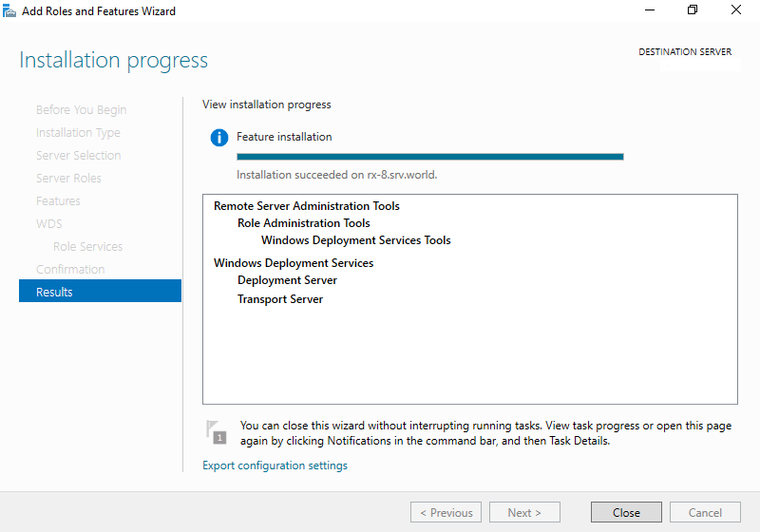Select the Results step in the sidebar

click(x=100, y=291)
